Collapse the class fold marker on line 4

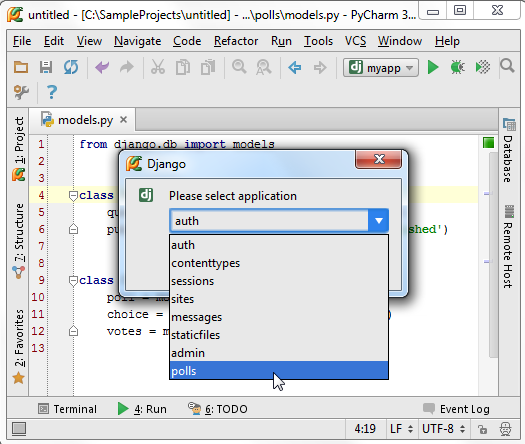point(73,196)
